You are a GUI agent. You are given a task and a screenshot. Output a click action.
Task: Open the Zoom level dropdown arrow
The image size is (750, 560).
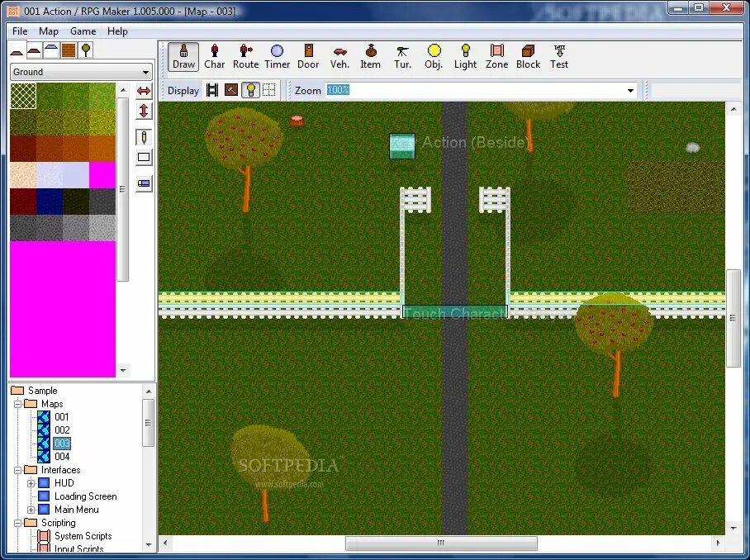tap(630, 90)
